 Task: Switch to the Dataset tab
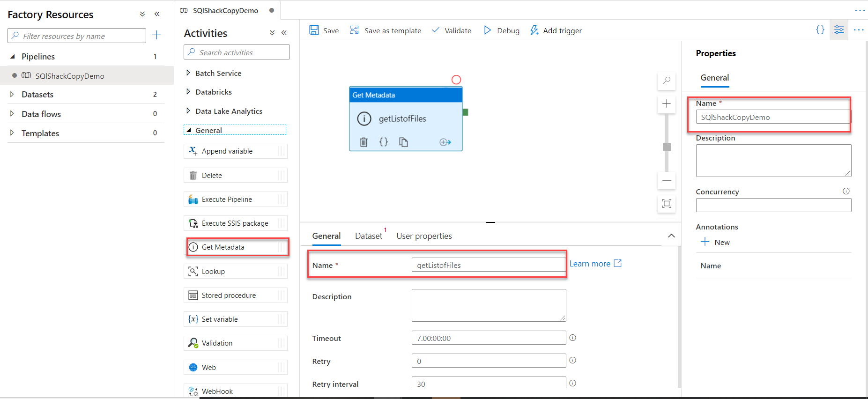coord(369,236)
